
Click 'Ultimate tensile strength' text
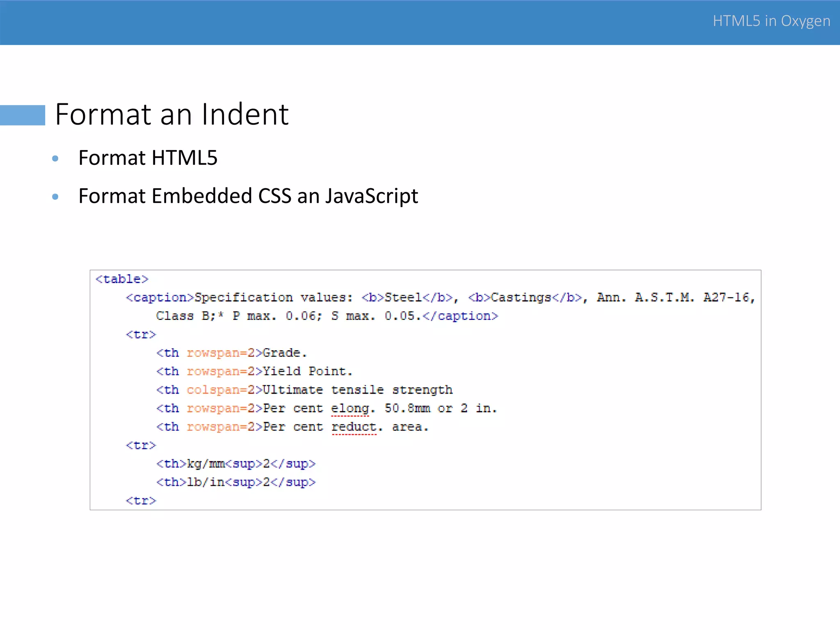point(357,390)
